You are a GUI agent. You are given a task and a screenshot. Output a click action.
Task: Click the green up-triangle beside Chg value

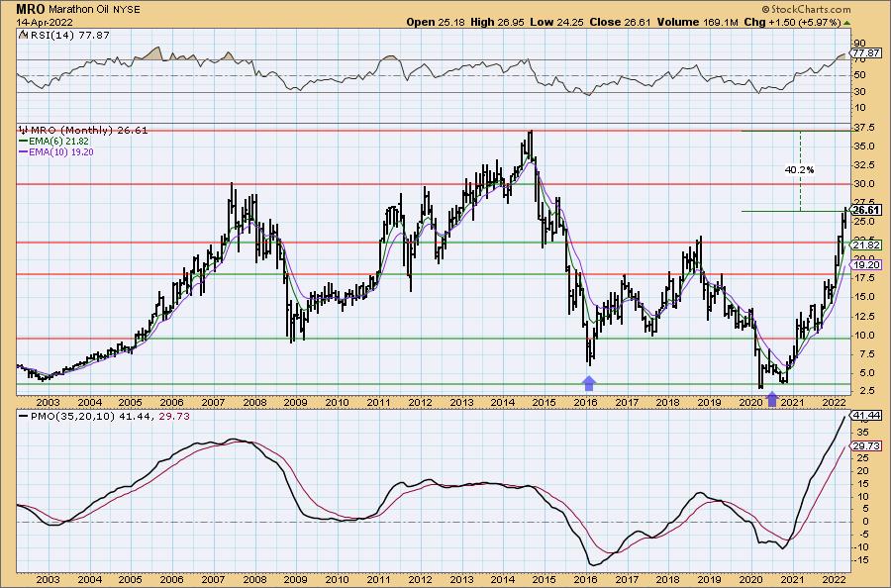pos(846,23)
